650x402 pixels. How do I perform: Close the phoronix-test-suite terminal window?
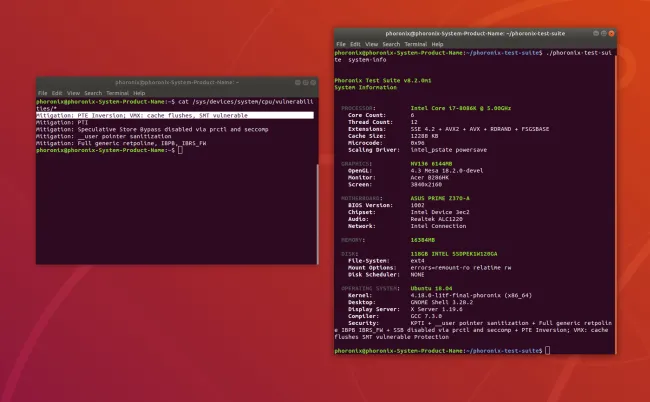coord(611,34)
